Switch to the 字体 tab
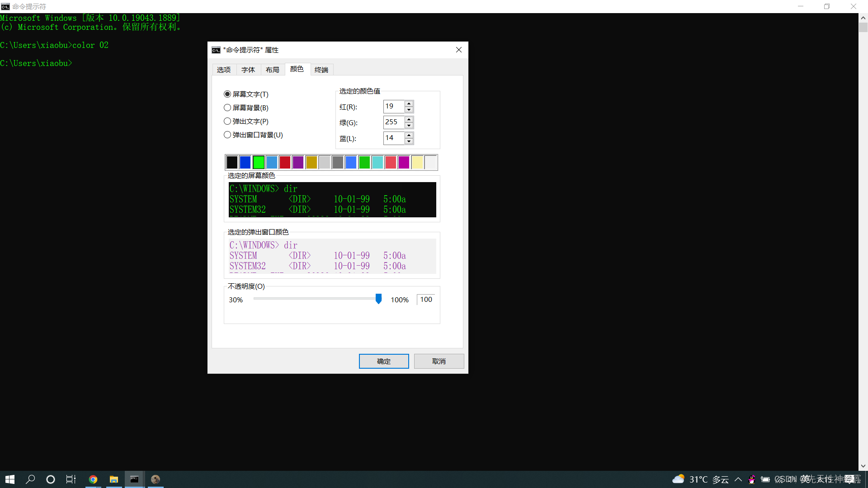This screenshot has width=868, height=488. 248,70
